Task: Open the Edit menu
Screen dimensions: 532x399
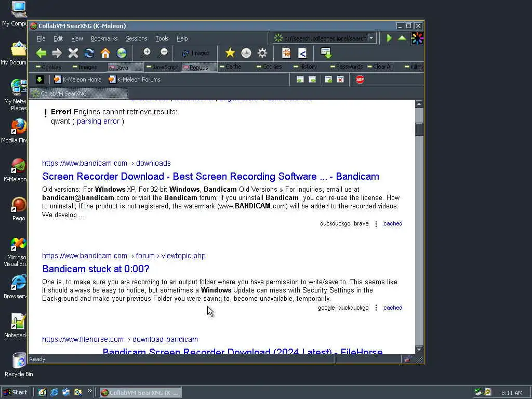Action: [x=58, y=38]
